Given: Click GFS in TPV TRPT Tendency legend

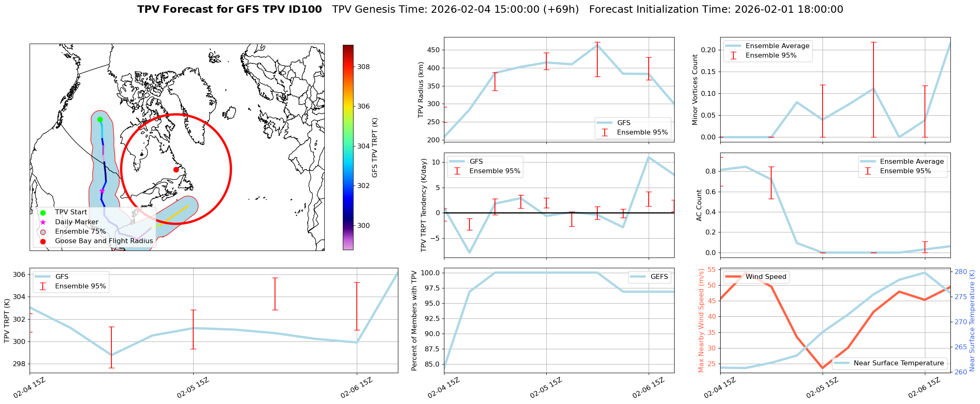Looking at the screenshot, I should click(x=476, y=162).
